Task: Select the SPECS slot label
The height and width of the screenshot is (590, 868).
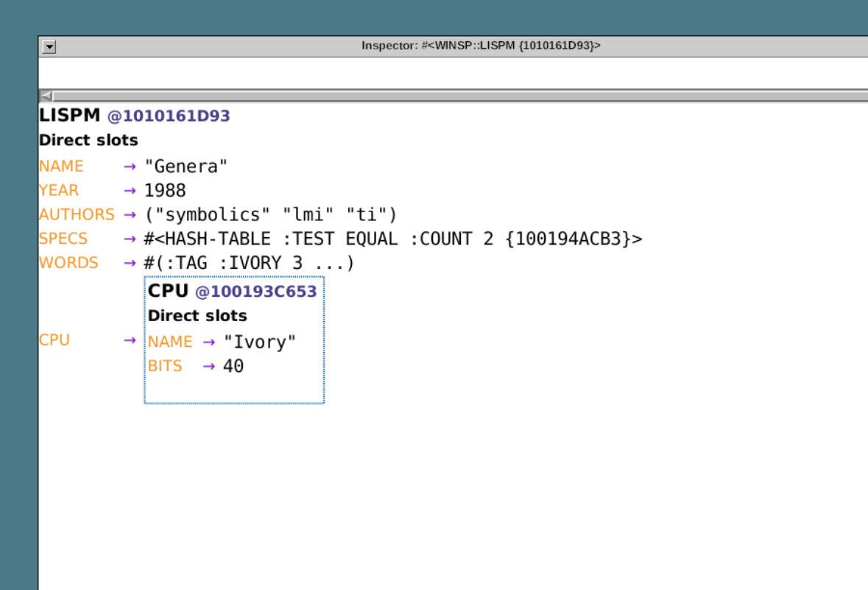Action: (63, 239)
